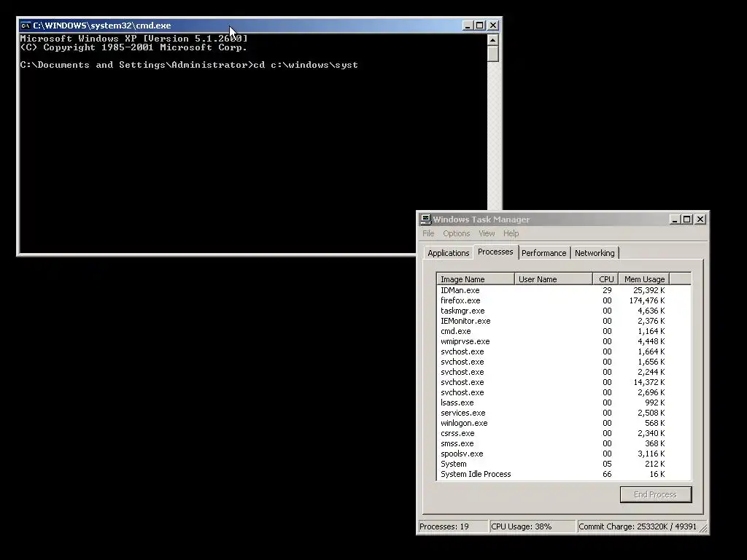Select the svchost.exe row using 1,664 K

coord(564,351)
